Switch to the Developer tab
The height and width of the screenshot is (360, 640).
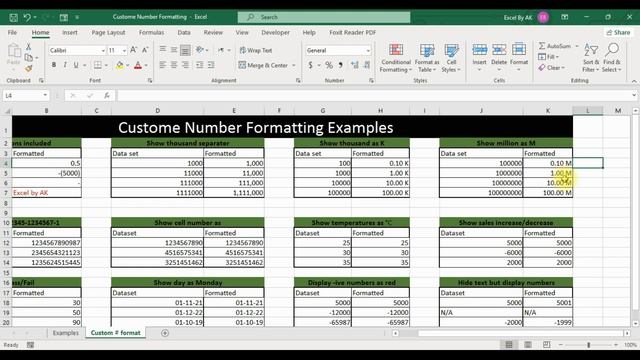276,32
